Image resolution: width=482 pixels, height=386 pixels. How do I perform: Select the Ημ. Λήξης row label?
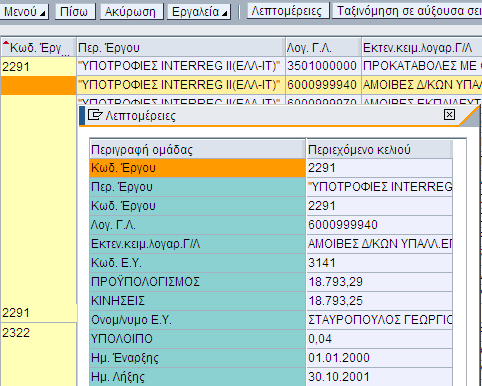pos(198,377)
